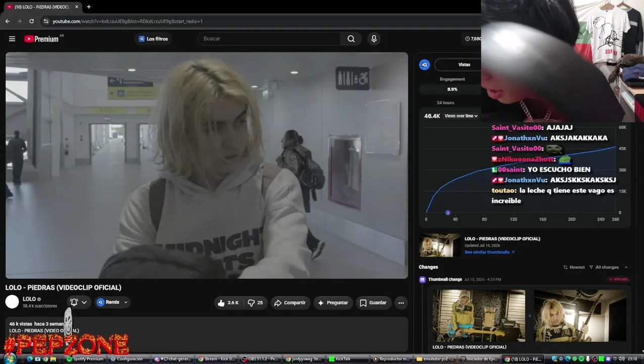The height and width of the screenshot is (364, 644).
Task: Sort changes by Newest
Action: [574, 267]
